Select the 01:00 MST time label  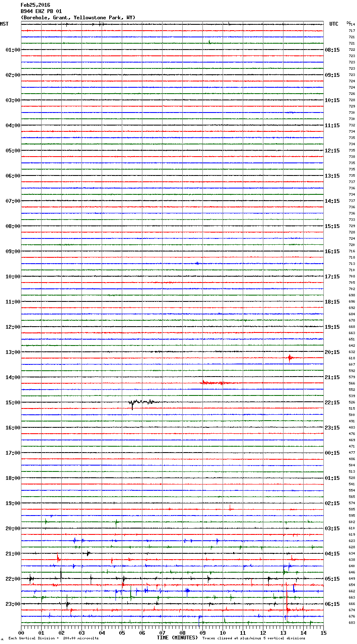click(13, 50)
